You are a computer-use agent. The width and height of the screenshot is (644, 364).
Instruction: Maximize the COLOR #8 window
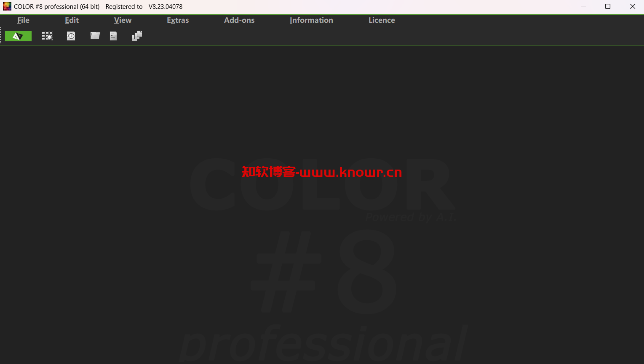click(608, 6)
